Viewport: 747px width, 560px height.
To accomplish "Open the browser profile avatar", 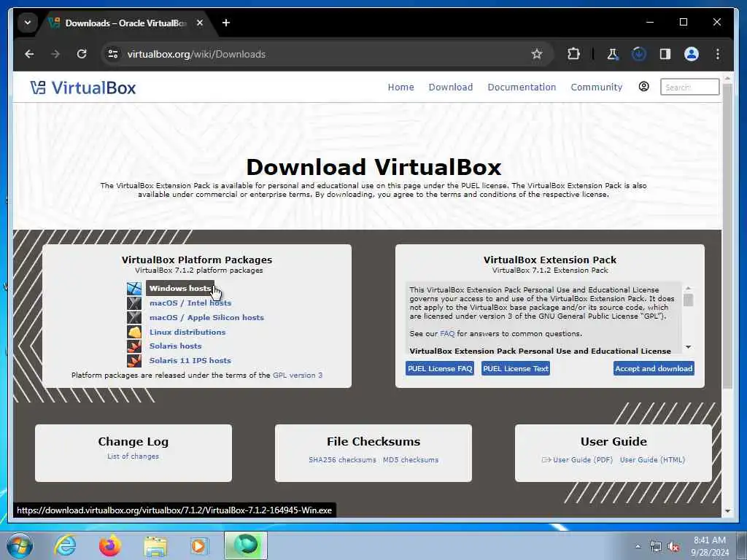I will coord(692,54).
